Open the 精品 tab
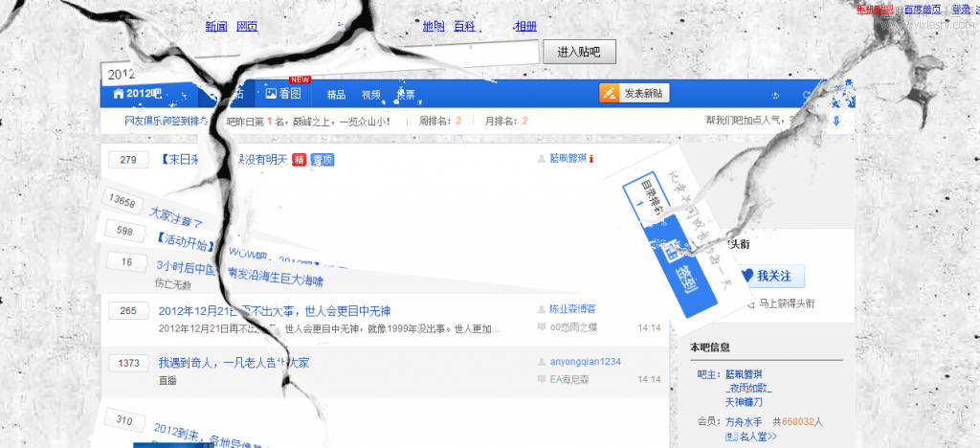 336,95
